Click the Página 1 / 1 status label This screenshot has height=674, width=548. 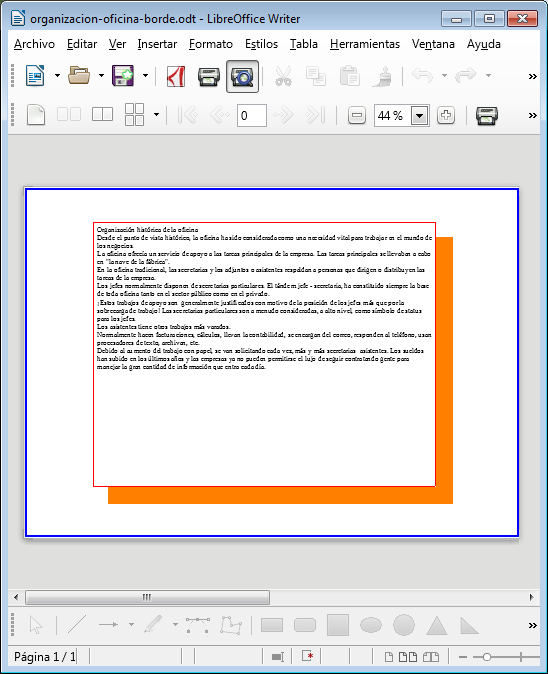pos(45,657)
